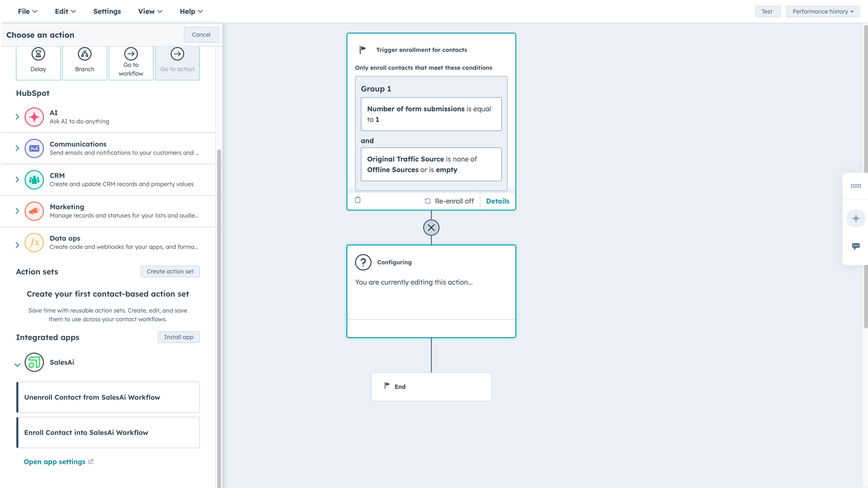Click the clipboard icon in trigger card
Image resolution: width=868 pixels, height=488 pixels.
pos(358,200)
